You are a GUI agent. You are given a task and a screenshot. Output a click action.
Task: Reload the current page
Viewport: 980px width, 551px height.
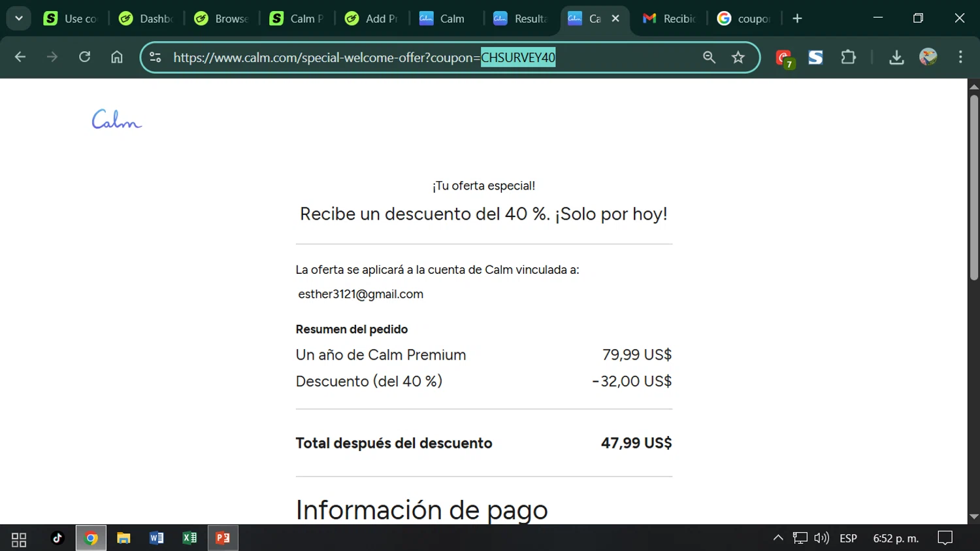click(x=84, y=57)
